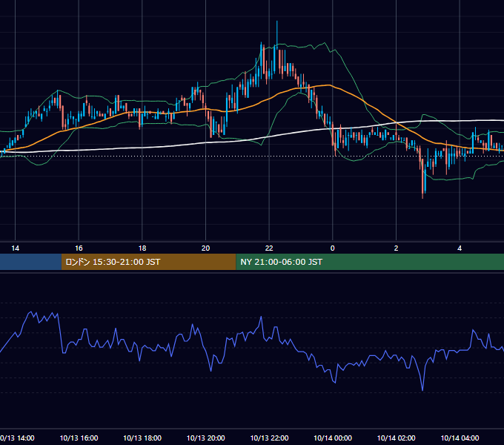This screenshot has width=504, height=445.
Task: Click the 14 hour label on price chart axis
Action: pyautogui.click(x=15, y=248)
